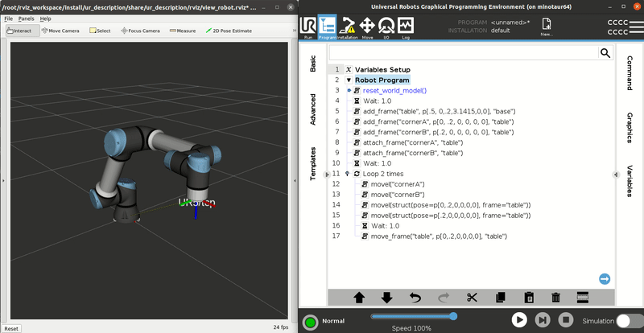The image size is (644, 333).
Task: Move program node up with arrow
Action: tap(359, 297)
